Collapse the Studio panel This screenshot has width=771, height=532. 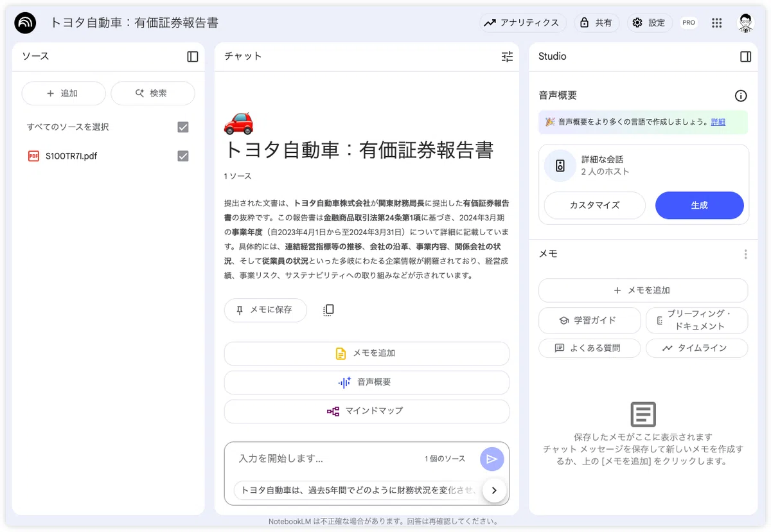click(745, 57)
